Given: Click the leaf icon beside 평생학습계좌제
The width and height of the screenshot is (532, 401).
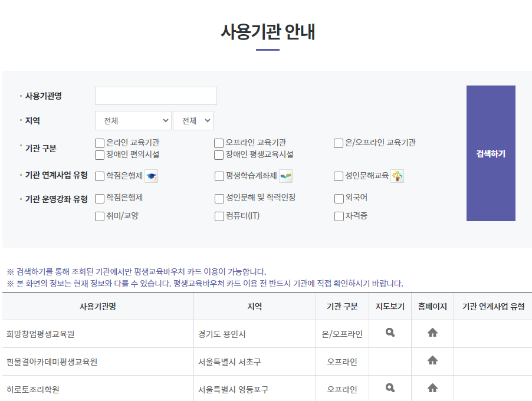Looking at the screenshot, I should click(286, 175).
